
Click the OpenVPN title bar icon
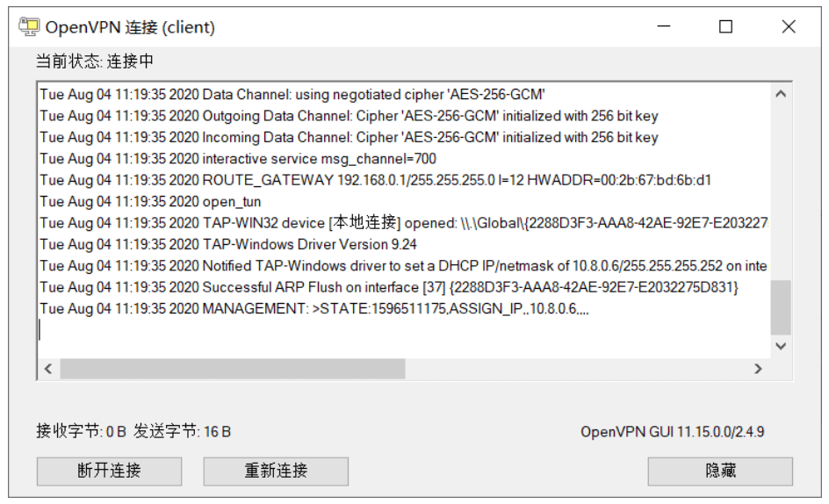pyautogui.click(x=29, y=26)
